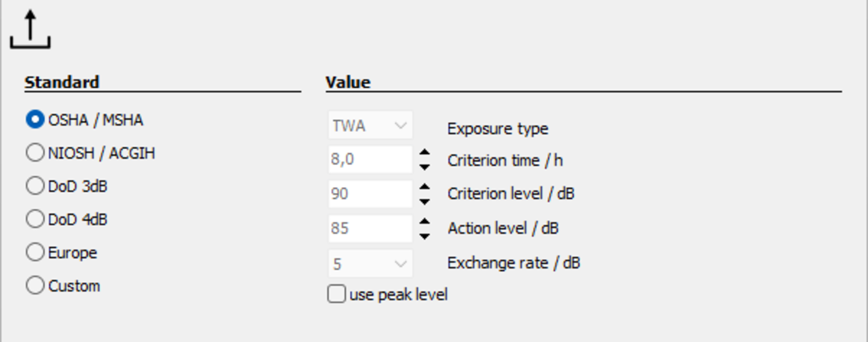Open the Exposure type TWA dropdown
868x342 pixels.
(x=370, y=125)
